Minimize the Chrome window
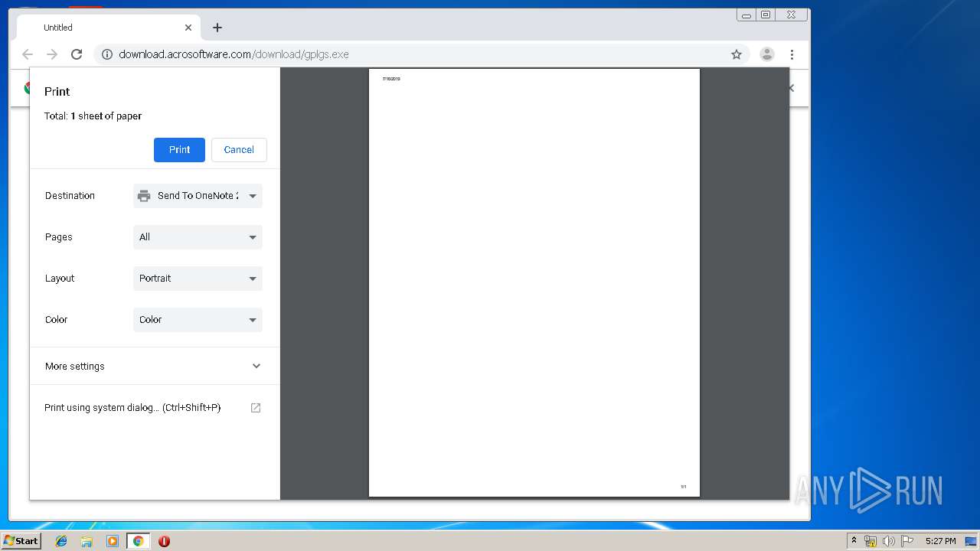The image size is (980, 551). coord(746,15)
